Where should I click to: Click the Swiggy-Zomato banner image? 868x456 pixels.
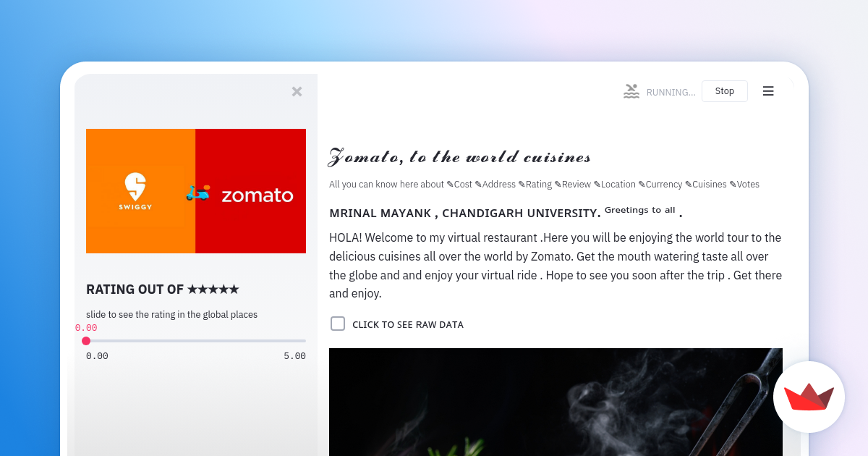[196, 190]
